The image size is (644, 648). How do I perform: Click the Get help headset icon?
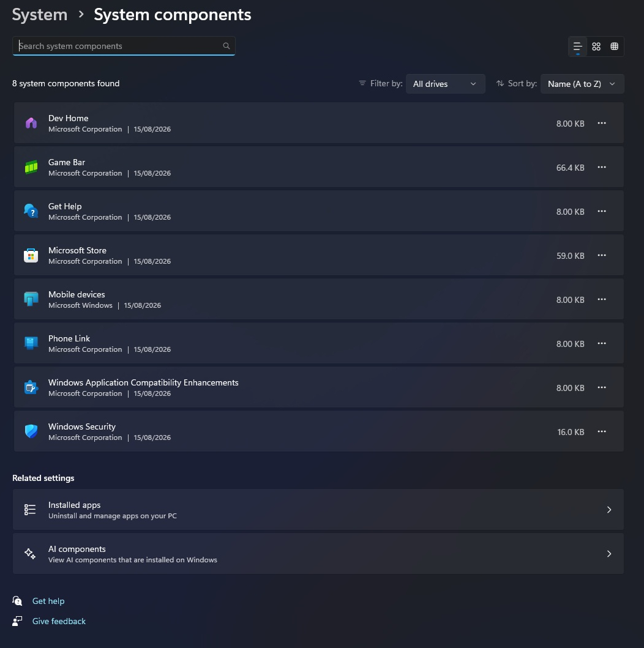(x=17, y=601)
